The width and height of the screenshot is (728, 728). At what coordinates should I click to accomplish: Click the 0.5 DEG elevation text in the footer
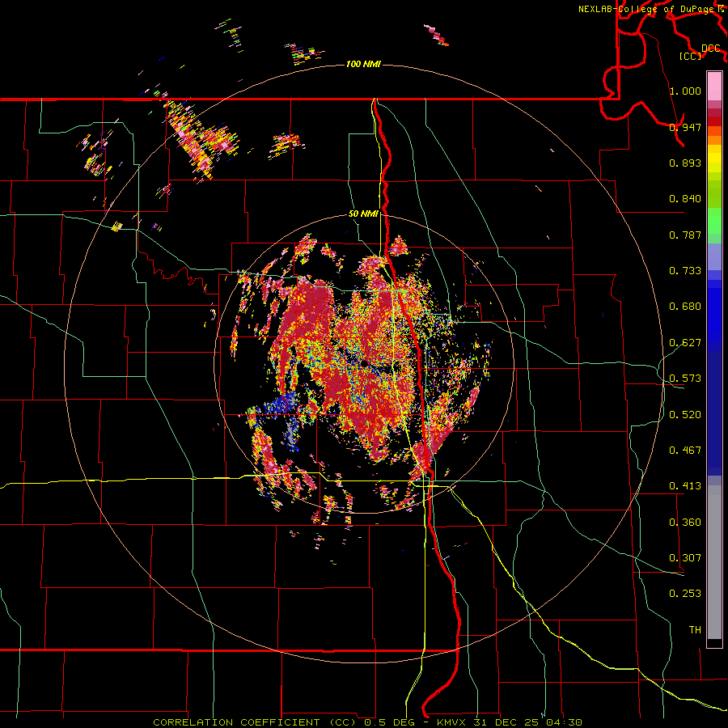390,722
